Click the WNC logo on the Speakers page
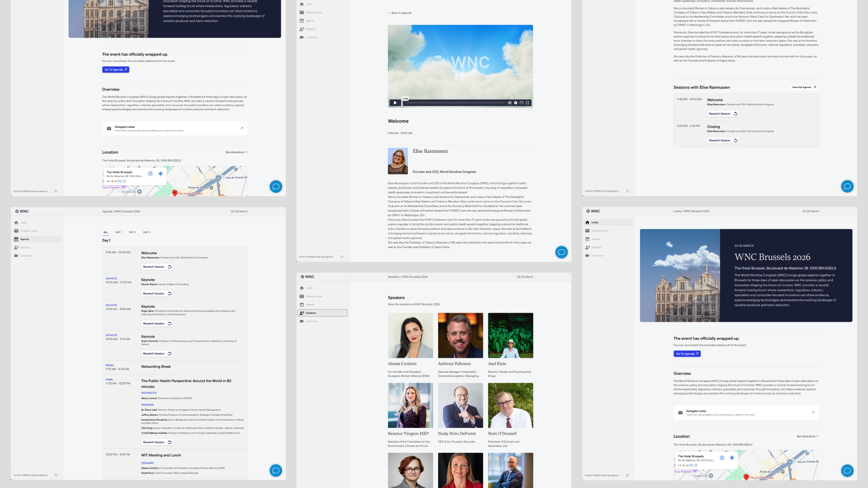868x488 pixels. [x=307, y=277]
